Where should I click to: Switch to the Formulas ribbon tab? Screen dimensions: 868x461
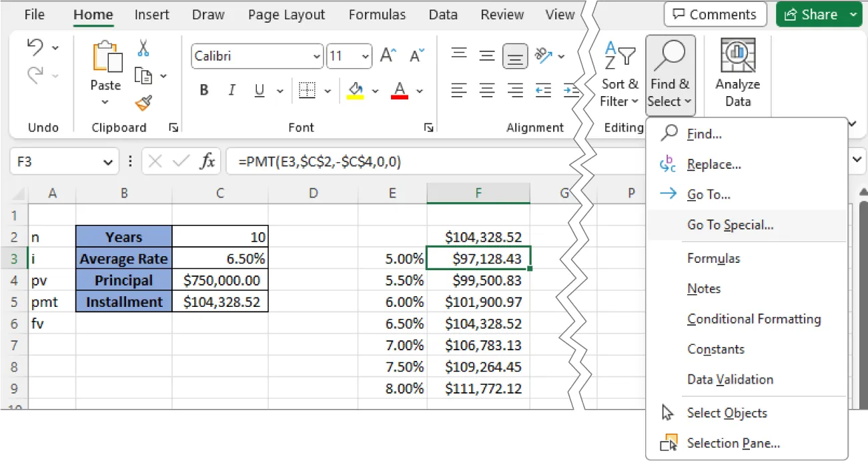click(x=377, y=14)
